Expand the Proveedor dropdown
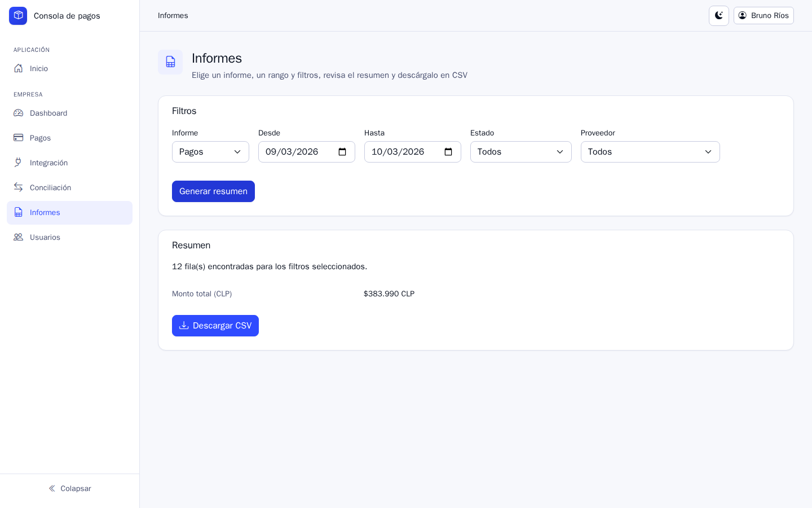The width and height of the screenshot is (812, 508). tap(650, 152)
